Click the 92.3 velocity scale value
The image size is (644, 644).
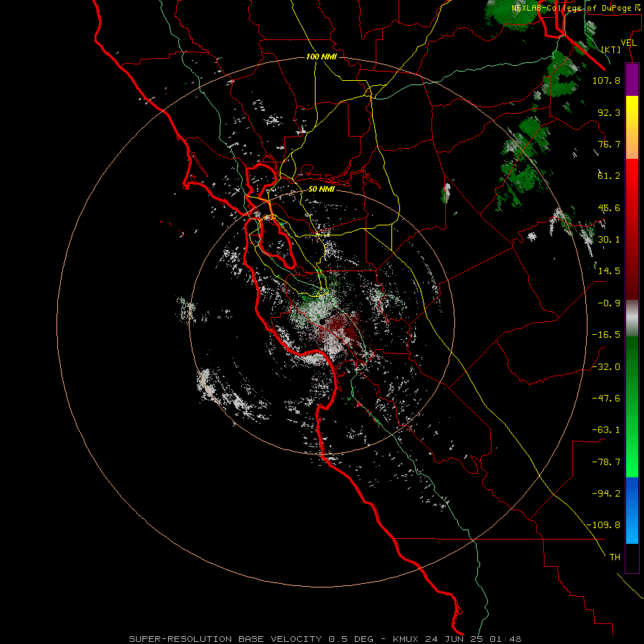point(609,112)
